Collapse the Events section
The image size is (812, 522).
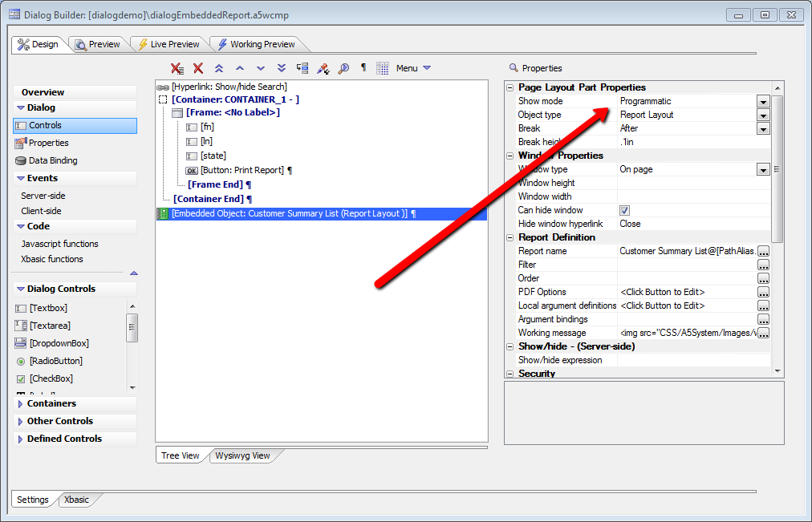[21, 178]
